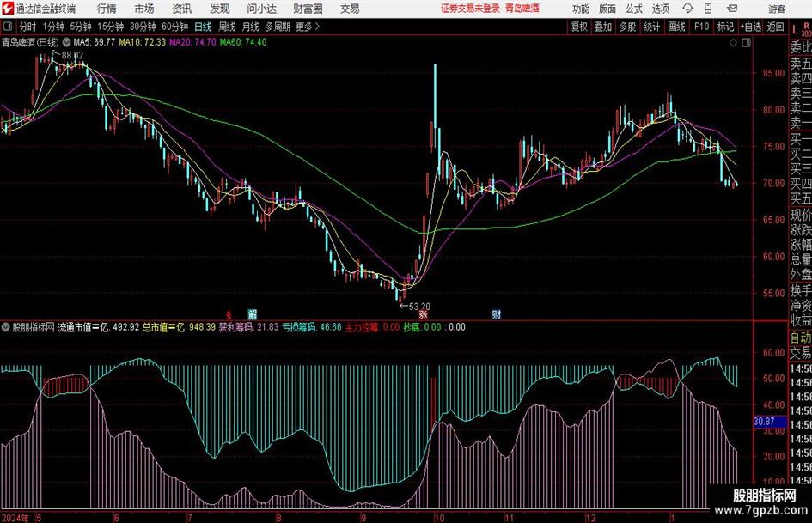Viewport: 812px width, 523px height.
Task: Open the 功能 menu
Action: pyautogui.click(x=581, y=9)
